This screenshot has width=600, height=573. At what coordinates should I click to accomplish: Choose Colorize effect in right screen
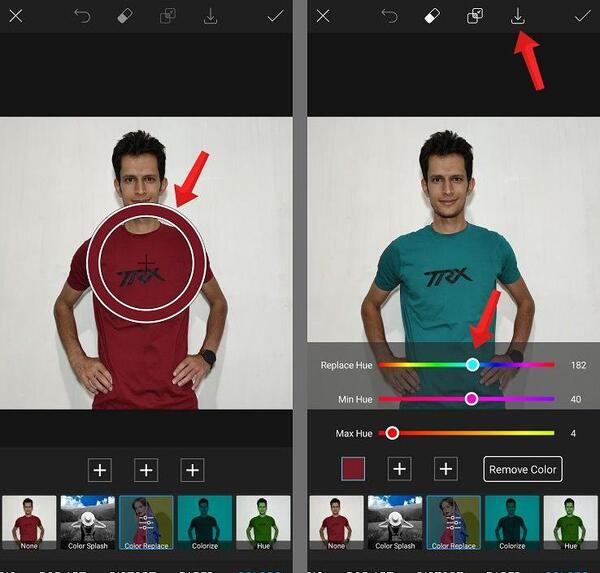512,522
